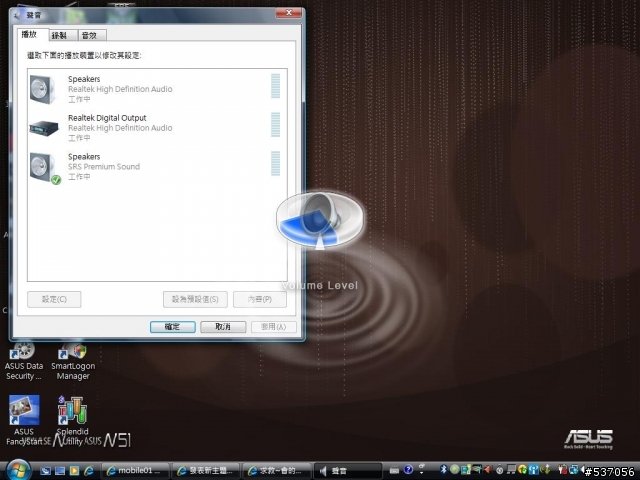
Task: Select Speakers Realtek High Definition Audio device
Action: coord(157,89)
